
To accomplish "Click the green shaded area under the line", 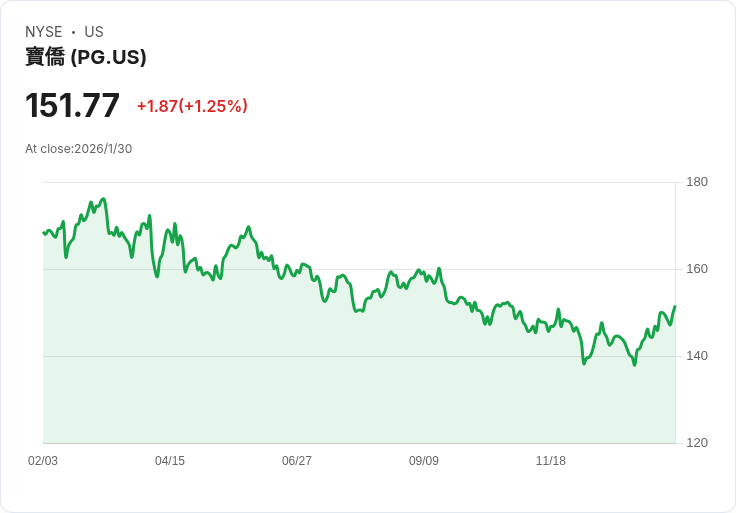I will (300, 390).
